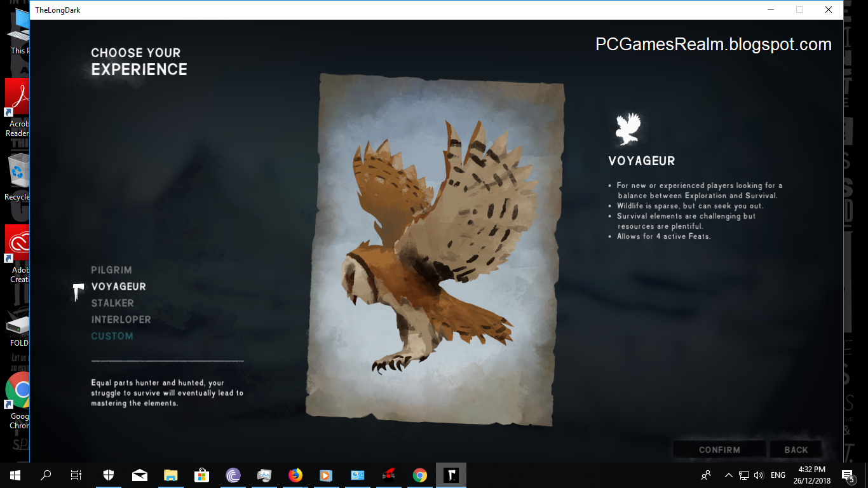Open File Explorer from the taskbar
This screenshot has height=488, width=868.
pyautogui.click(x=171, y=475)
